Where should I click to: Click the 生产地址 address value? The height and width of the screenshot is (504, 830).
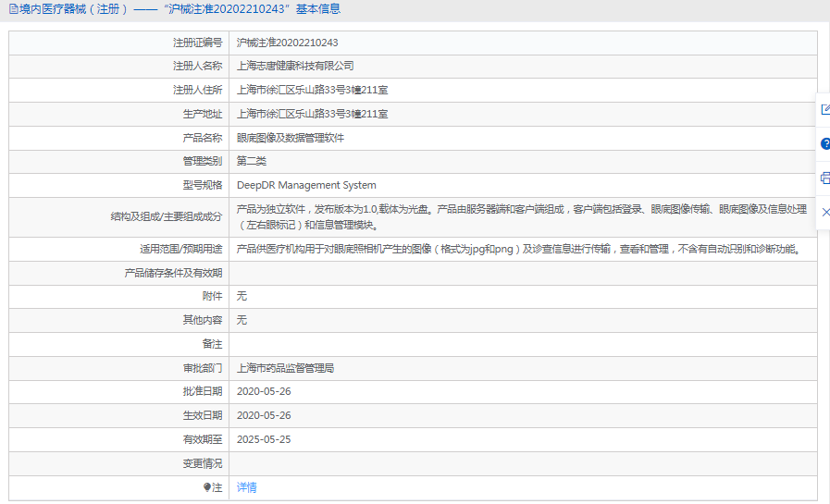pyautogui.click(x=312, y=114)
